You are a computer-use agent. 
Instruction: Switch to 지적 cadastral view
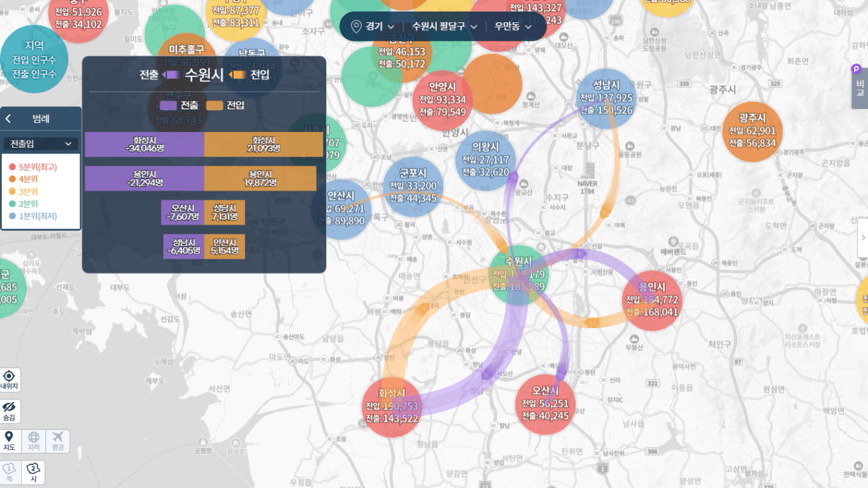[33, 441]
